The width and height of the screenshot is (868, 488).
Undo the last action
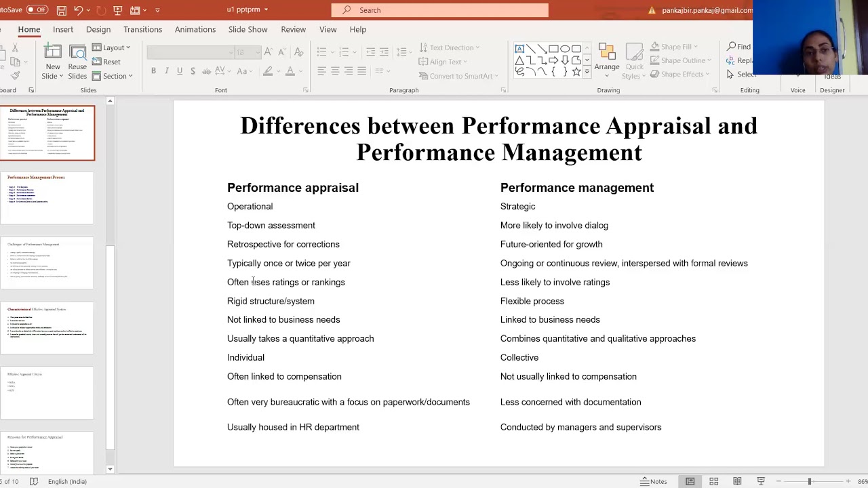78,10
